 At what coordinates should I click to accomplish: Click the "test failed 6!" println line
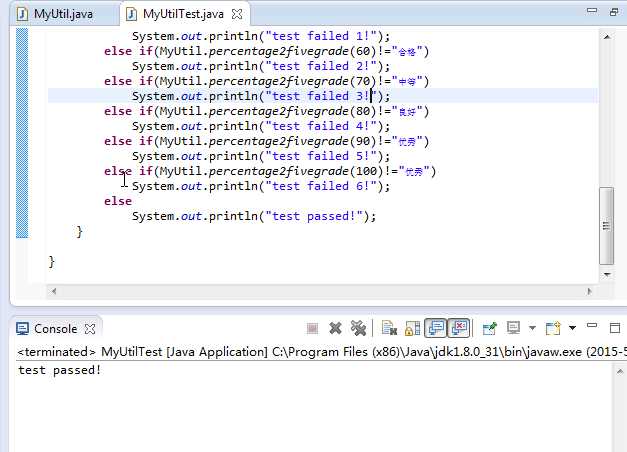261,186
